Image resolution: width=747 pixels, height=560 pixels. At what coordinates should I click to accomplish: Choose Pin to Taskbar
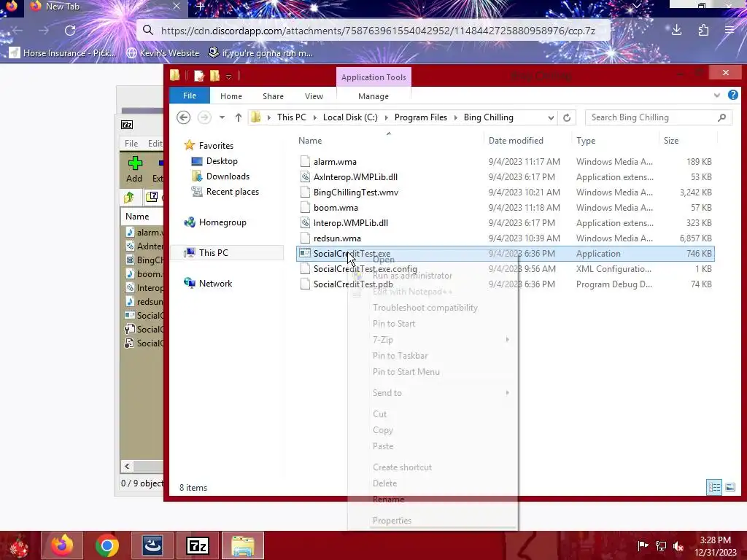click(432, 356)
